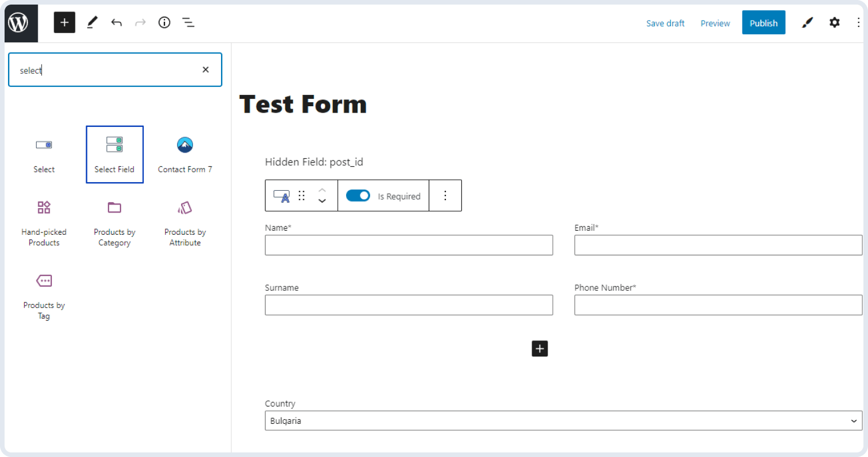Add a block with the black plus button
This screenshot has width=868, height=457.
540,348
